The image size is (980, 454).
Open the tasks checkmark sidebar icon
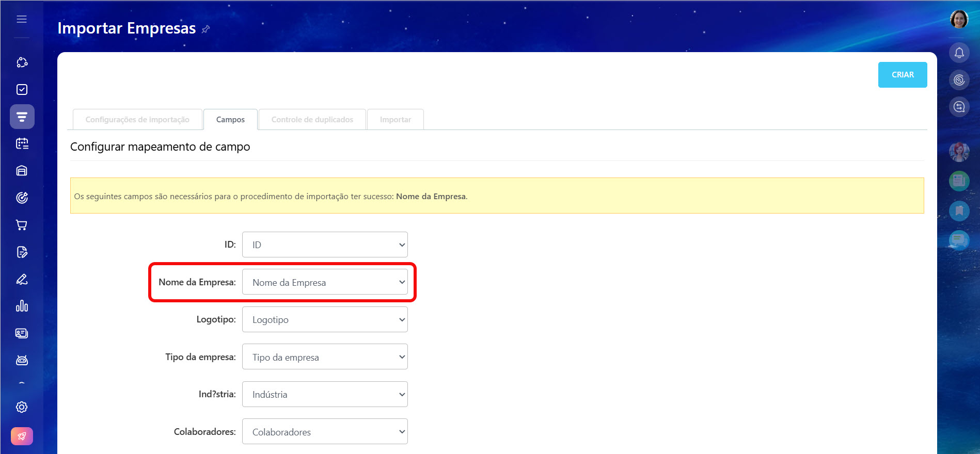point(22,89)
